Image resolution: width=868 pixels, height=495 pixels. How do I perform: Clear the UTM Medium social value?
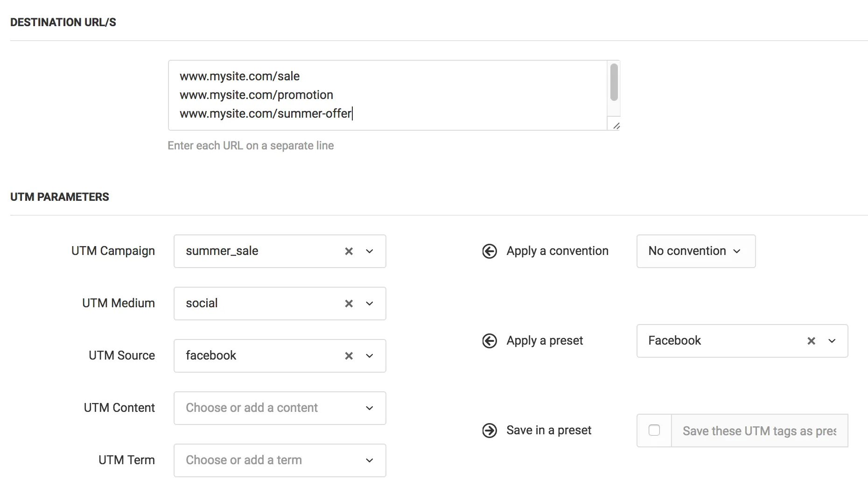tap(349, 304)
